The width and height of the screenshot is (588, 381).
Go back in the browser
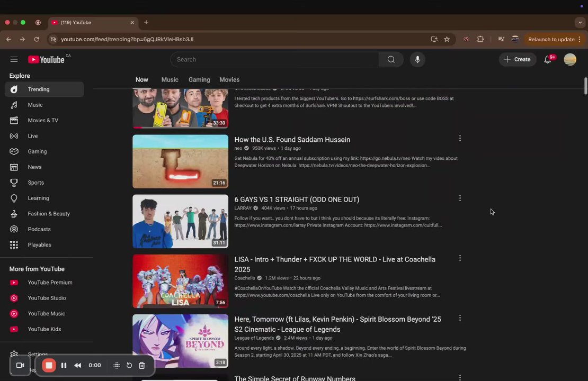8,39
